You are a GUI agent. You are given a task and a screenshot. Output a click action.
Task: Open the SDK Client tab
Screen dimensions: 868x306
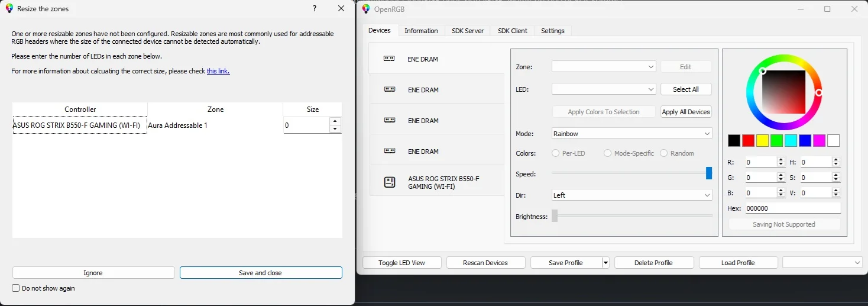click(x=513, y=31)
